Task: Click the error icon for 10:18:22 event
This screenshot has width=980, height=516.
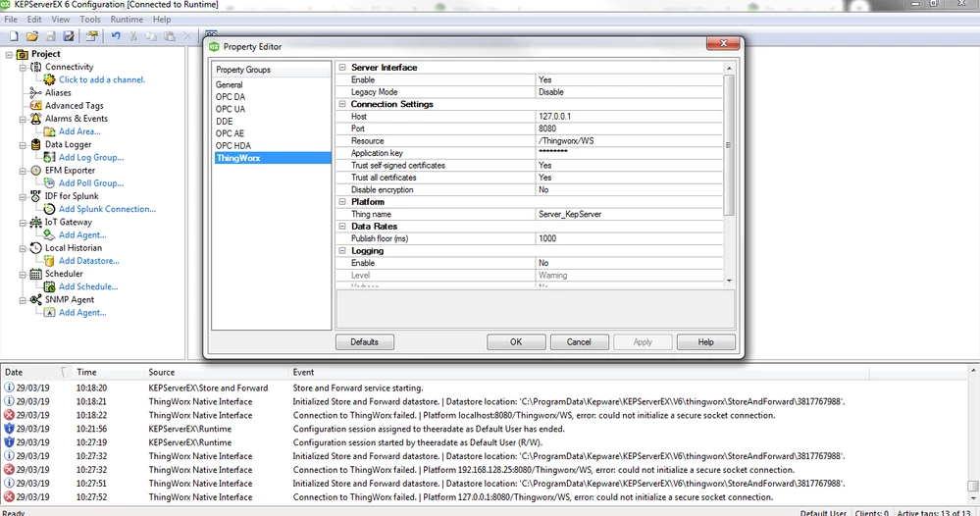Action: (9, 415)
